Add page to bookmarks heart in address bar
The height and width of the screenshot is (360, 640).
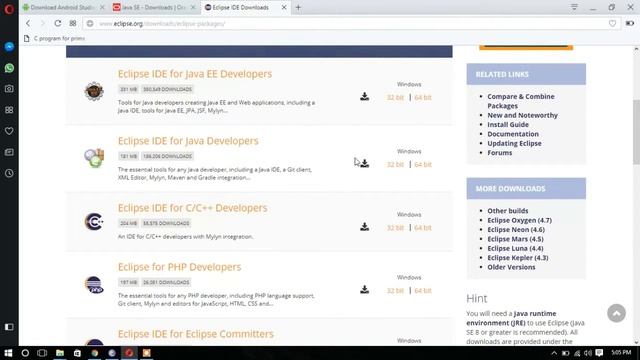(612, 24)
